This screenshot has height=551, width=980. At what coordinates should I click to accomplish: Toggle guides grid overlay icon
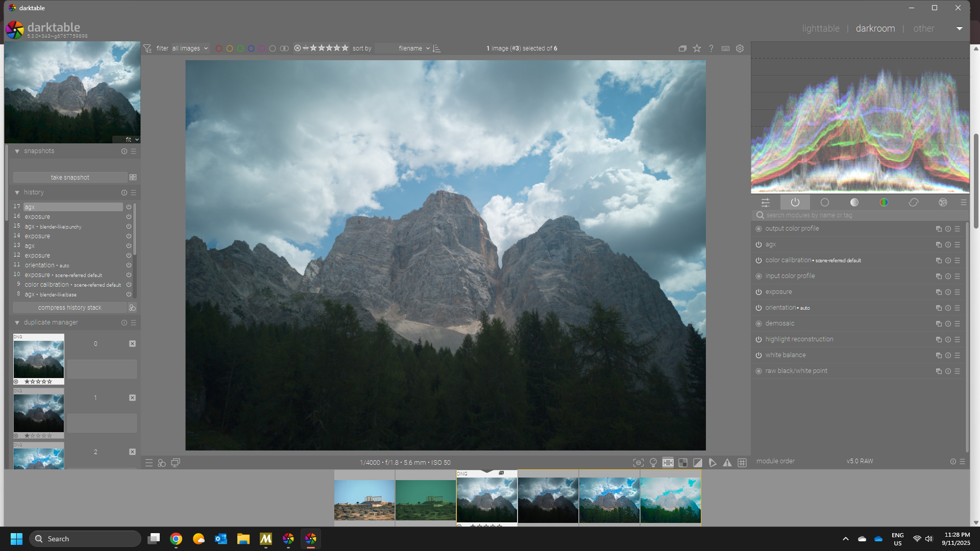tap(742, 463)
